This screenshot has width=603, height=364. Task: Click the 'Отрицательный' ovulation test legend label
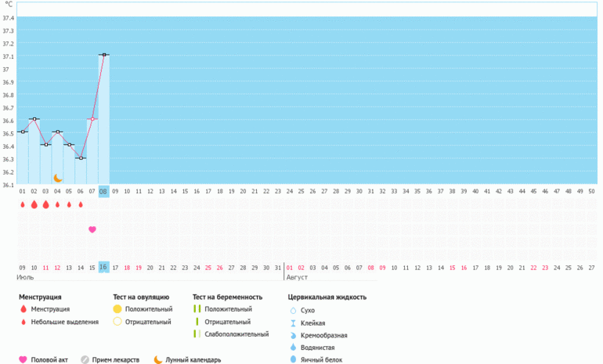(x=150, y=322)
